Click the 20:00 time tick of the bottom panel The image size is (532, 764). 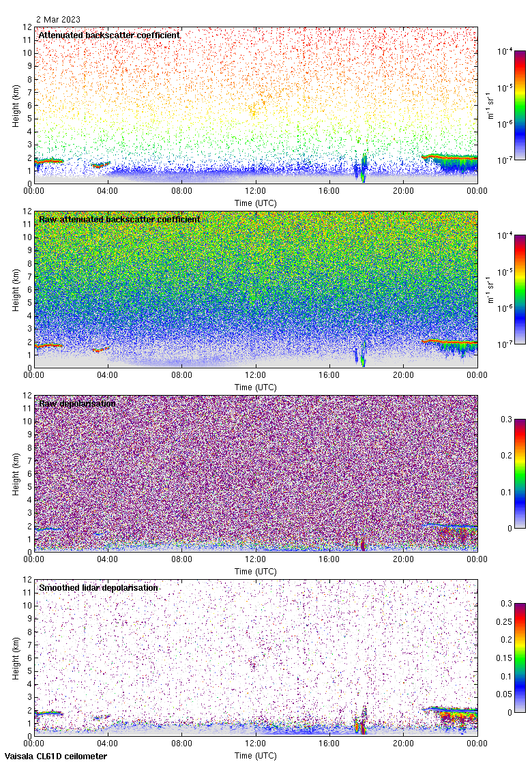pyautogui.click(x=403, y=744)
